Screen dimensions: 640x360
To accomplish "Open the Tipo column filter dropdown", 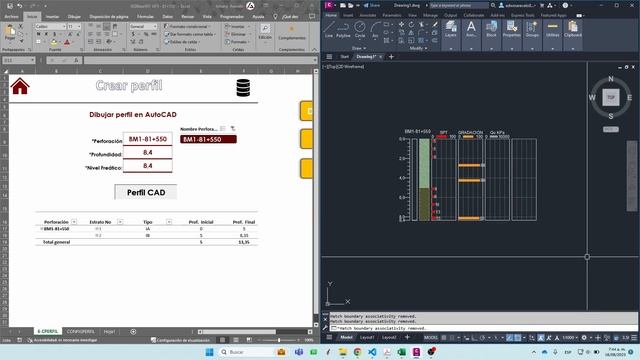I will pyautogui.click(x=169, y=222).
